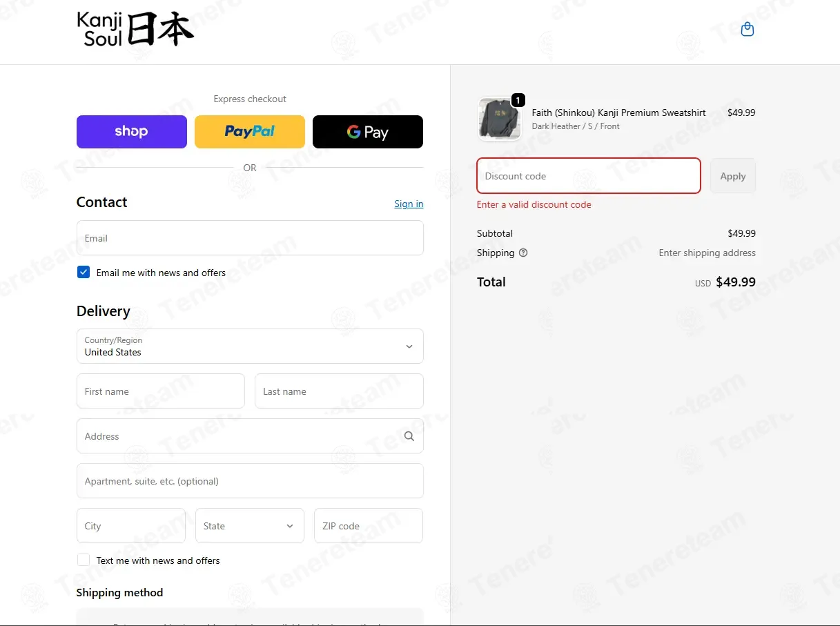Click the ZIP code field
Viewport: 840px width, 626px height.
point(369,526)
